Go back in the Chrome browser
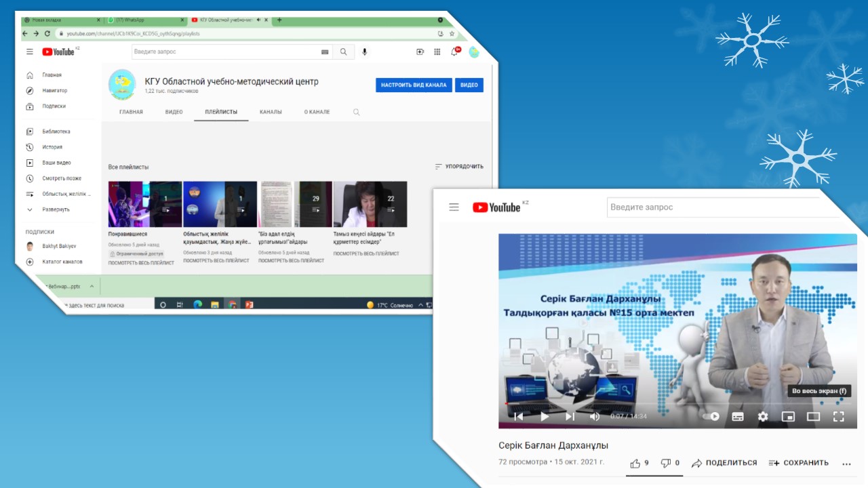This screenshot has height=488, width=868. (26, 33)
